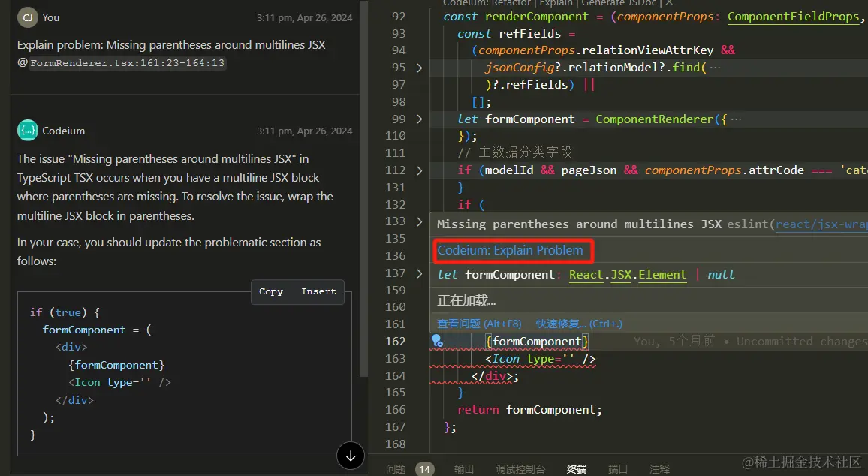This screenshot has width=868, height=476.
Task: Click the lightbulb quick-fix icon on line 162
Action: tap(437, 341)
